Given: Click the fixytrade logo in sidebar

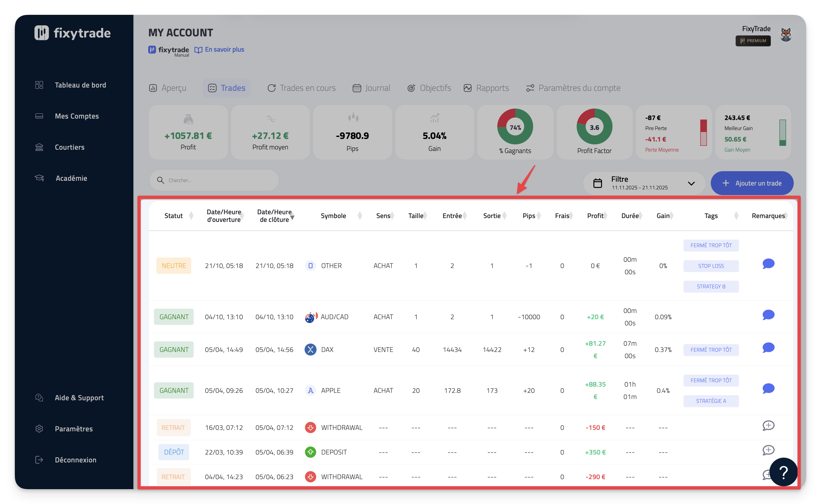Looking at the screenshot, I should pyautogui.click(x=72, y=33).
